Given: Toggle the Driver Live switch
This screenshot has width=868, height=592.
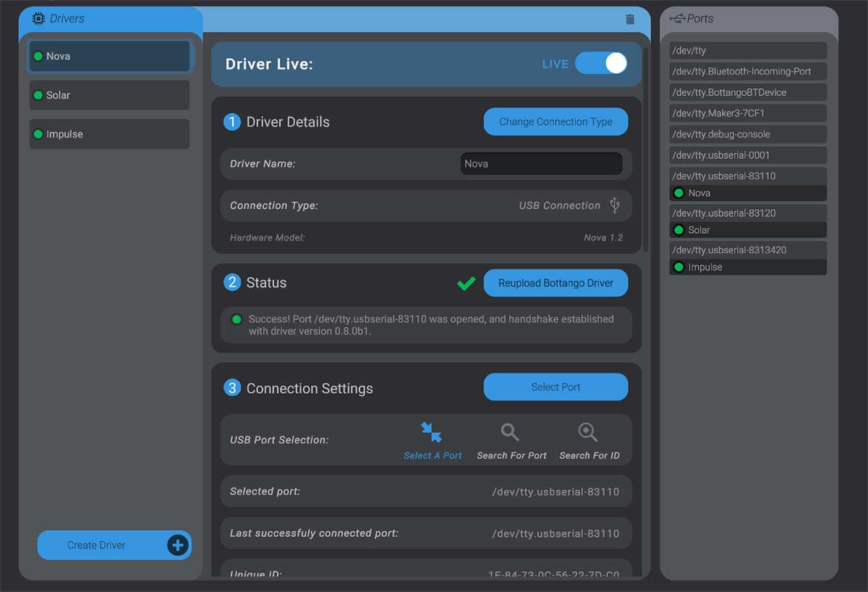Looking at the screenshot, I should click(x=601, y=63).
